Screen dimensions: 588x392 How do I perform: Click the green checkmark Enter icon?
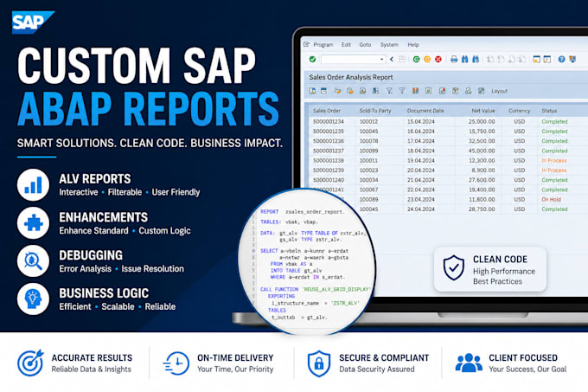click(x=312, y=59)
